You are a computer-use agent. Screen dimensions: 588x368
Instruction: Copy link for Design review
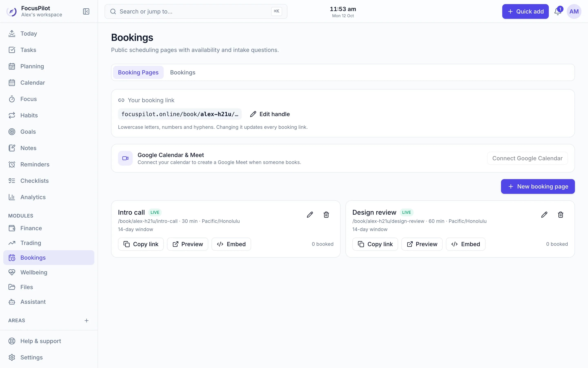(x=375, y=244)
